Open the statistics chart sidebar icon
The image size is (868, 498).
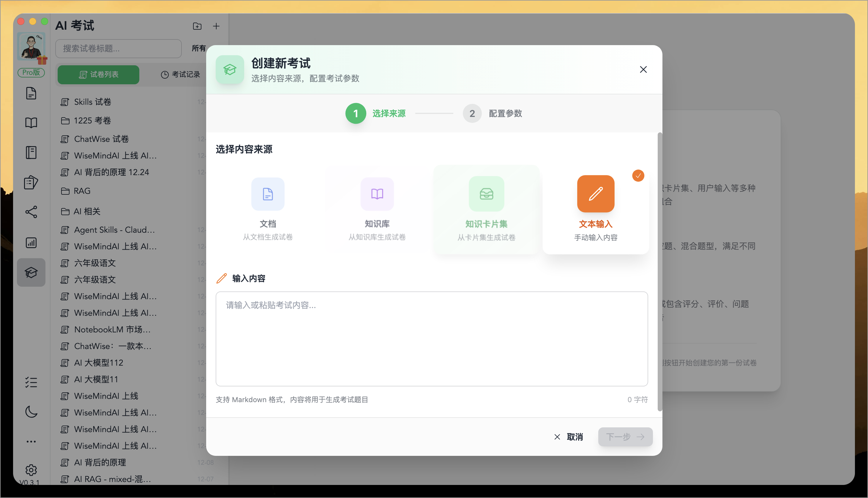(31, 243)
